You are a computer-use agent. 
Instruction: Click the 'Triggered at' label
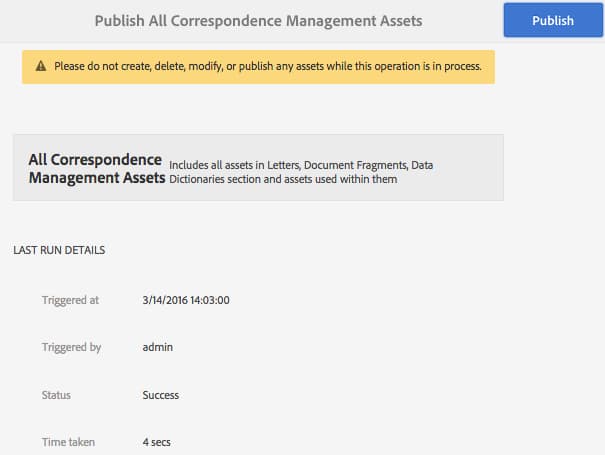coord(70,300)
